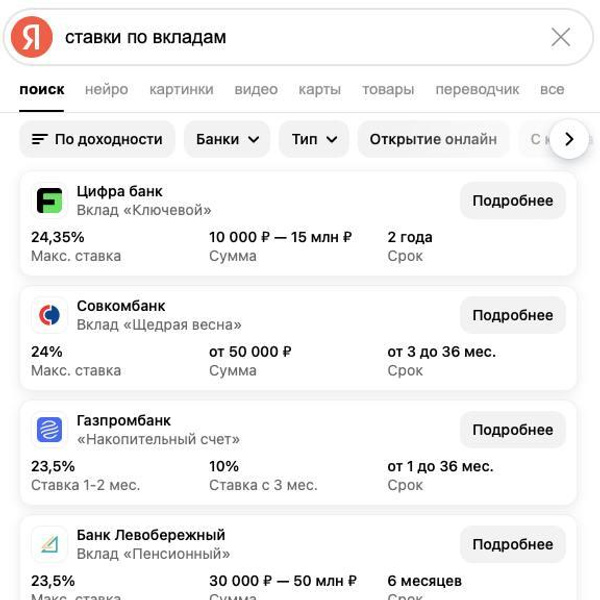Open the Тип filter dropdown

click(x=314, y=140)
